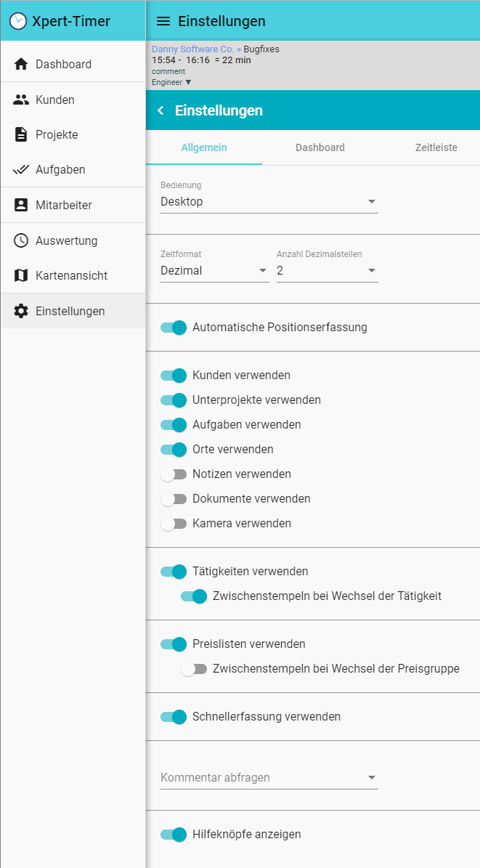Toggle Zwischenstempeln bei Wechsel der Preisgruppe
This screenshot has height=868, width=480.
click(194, 669)
